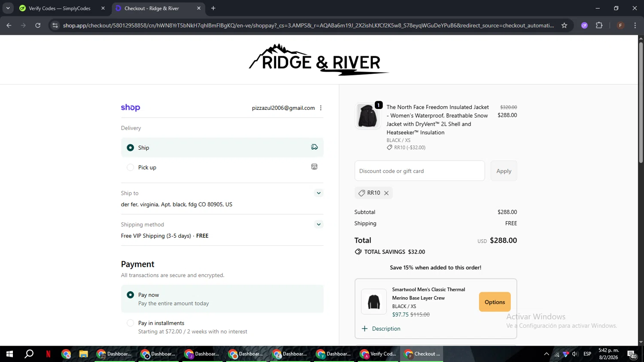Viewport: 644px width, 362px height.
Task: Open a new browser tab
Action: [213, 8]
